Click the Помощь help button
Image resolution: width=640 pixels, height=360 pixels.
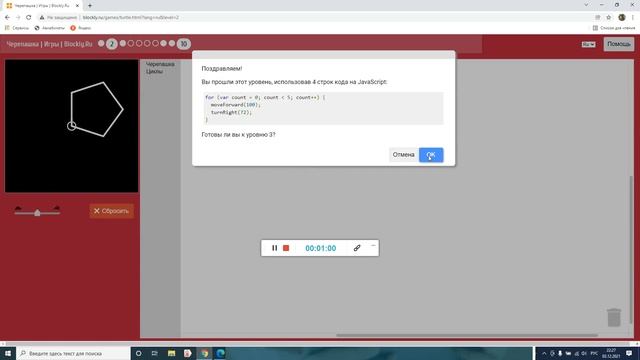619,44
